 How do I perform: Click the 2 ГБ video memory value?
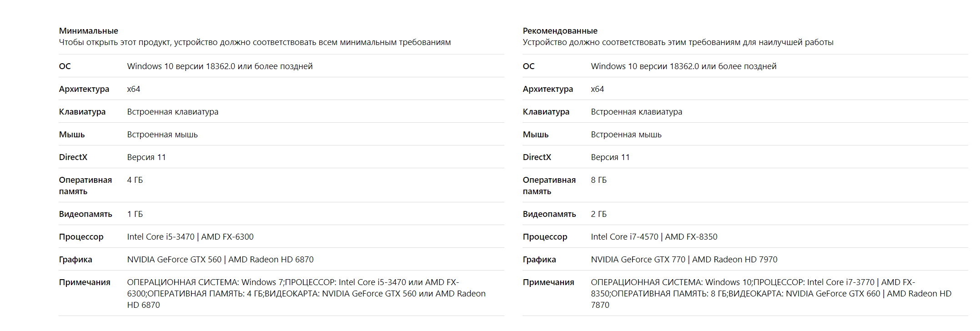pyautogui.click(x=599, y=214)
